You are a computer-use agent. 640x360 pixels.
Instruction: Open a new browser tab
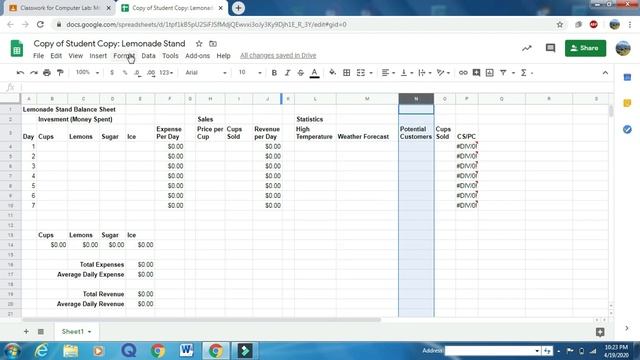pos(238,8)
